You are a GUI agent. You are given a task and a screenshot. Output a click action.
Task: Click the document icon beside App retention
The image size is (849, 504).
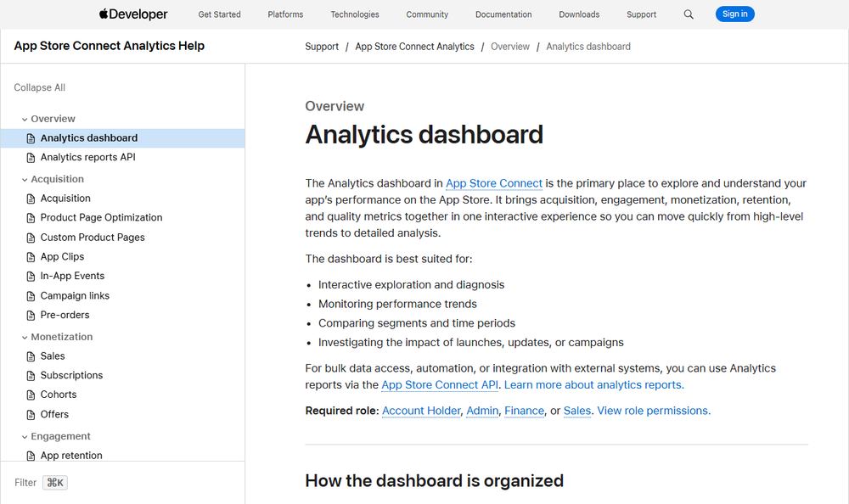click(31, 456)
